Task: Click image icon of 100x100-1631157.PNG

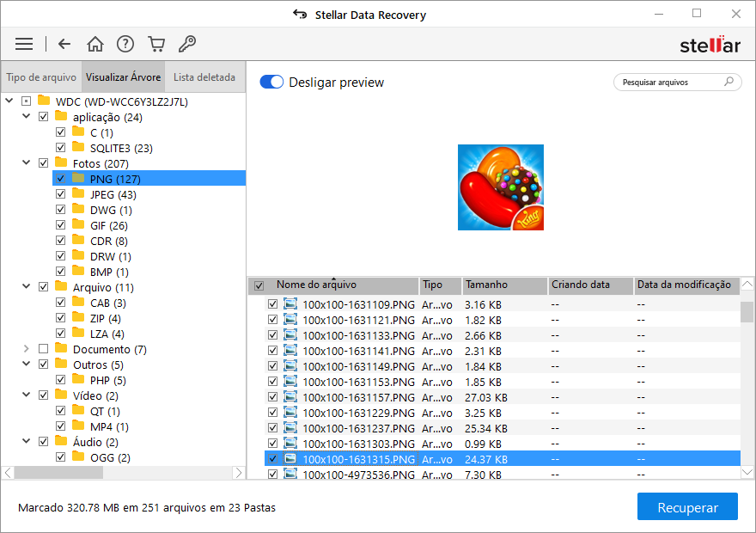Action: (x=290, y=397)
